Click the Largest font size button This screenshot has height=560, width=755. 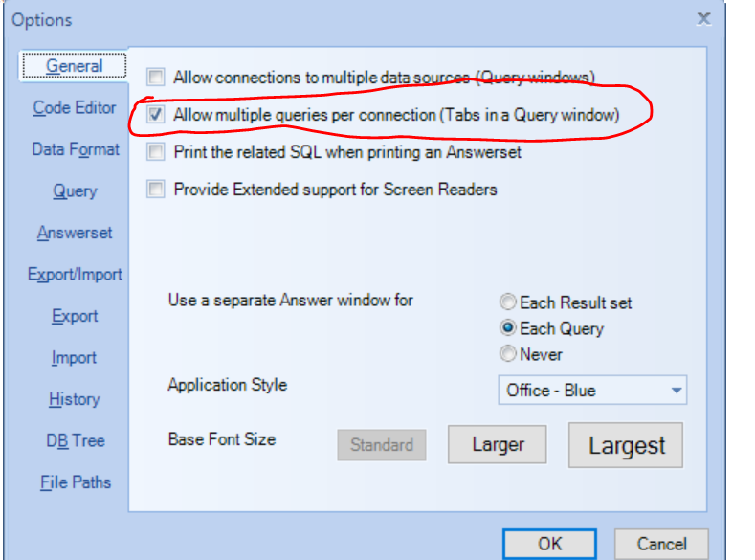627,445
